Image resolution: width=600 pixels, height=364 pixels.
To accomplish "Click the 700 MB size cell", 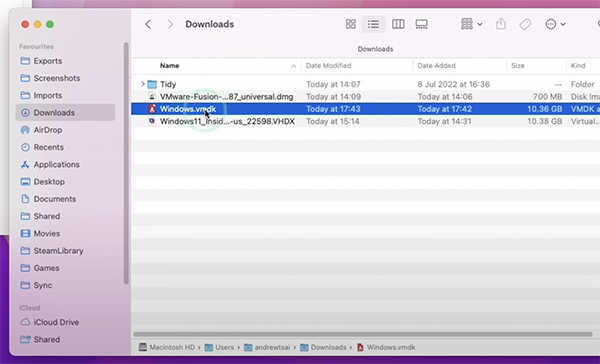I will (x=547, y=96).
